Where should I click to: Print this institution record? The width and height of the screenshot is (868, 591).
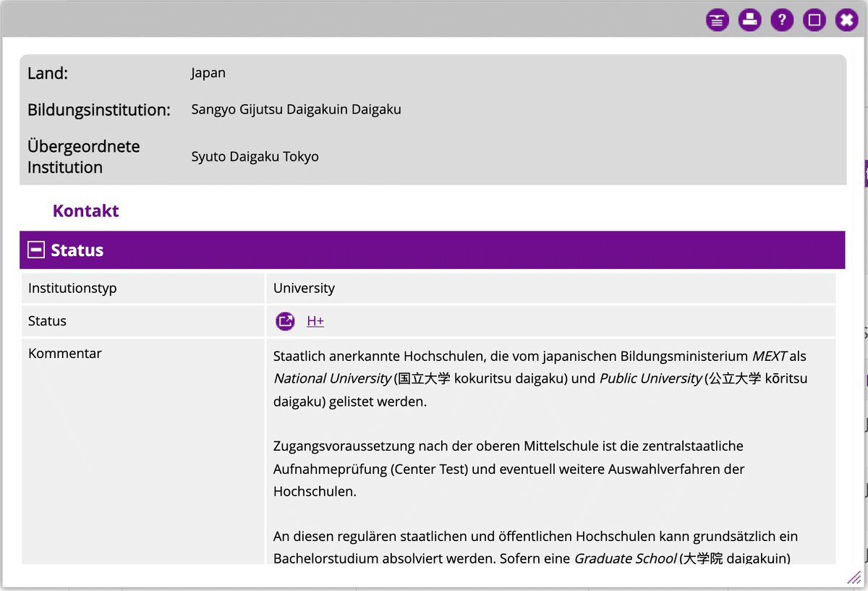pos(749,20)
